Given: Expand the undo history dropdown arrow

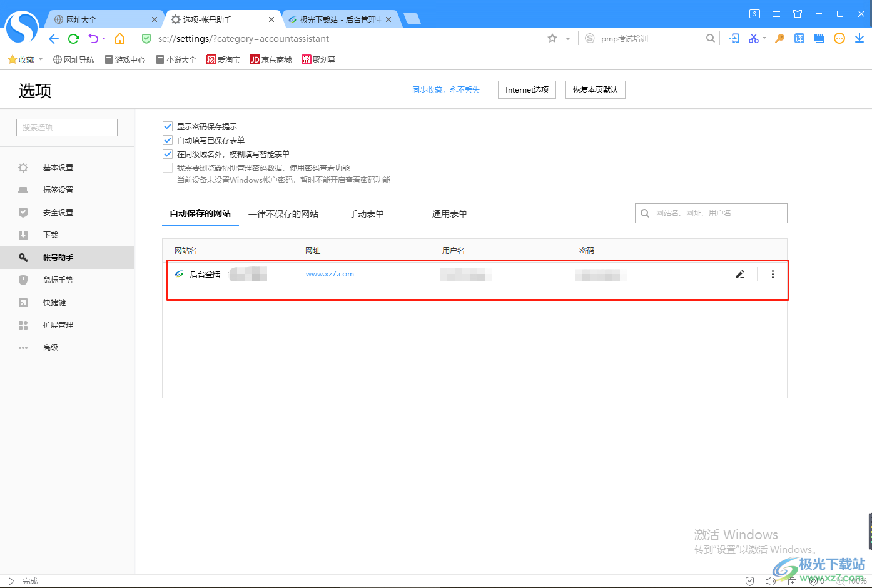Looking at the screenshot, I should (x=104, y=39).
